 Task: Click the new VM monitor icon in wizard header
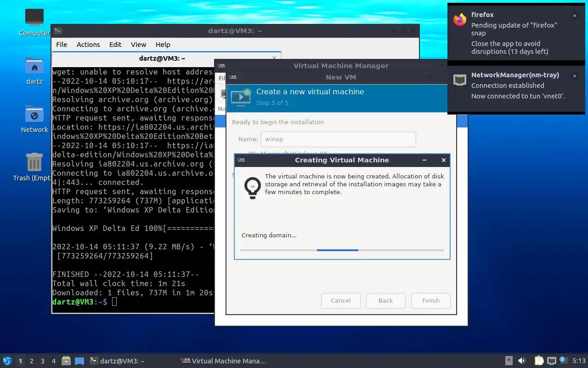(241, 97)
